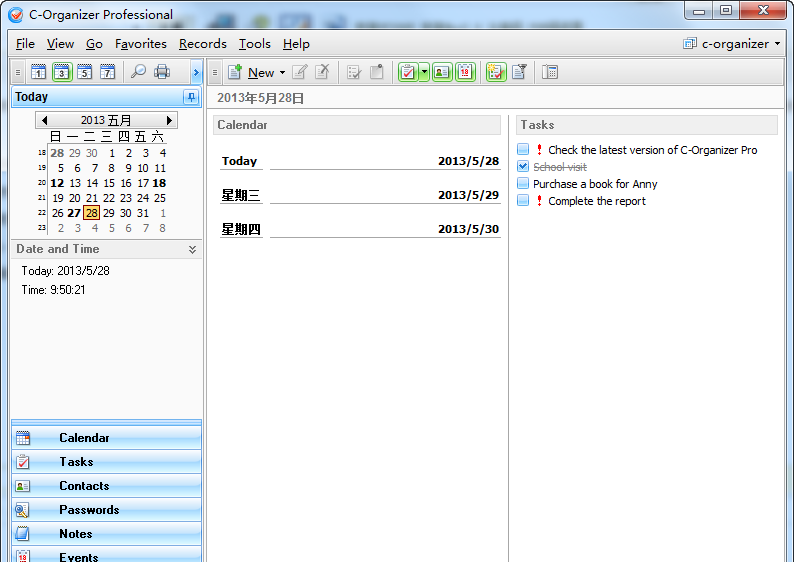The image size is (794, 562).
Task: Click the Calendar panel header
Action: click(356, 125)
